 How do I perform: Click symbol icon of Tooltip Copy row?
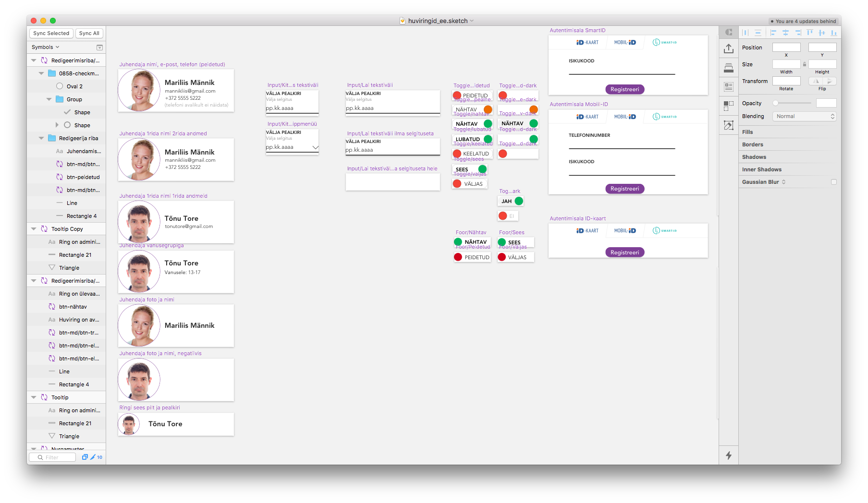coord(44,229)
